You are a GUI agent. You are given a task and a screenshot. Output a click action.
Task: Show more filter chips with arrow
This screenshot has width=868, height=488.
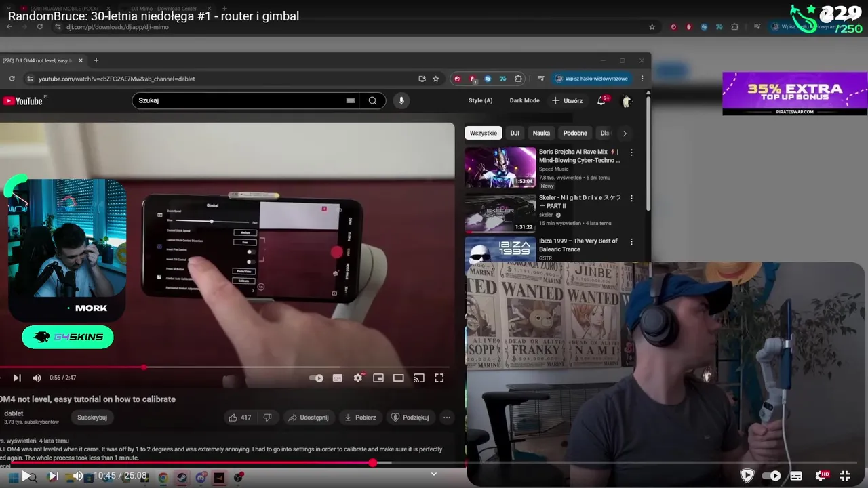625,133
